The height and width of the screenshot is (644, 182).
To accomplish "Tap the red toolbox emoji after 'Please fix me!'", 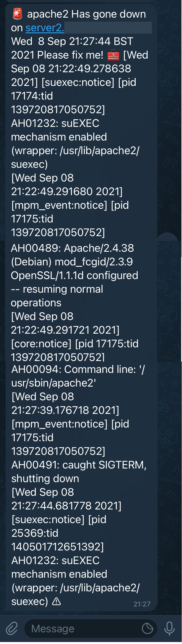I will [x=113, y=55].
